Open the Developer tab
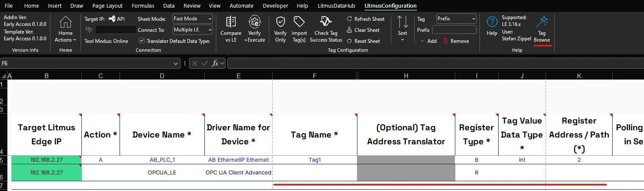The height and width of the screenshot is (191, 644). point(275,6)
